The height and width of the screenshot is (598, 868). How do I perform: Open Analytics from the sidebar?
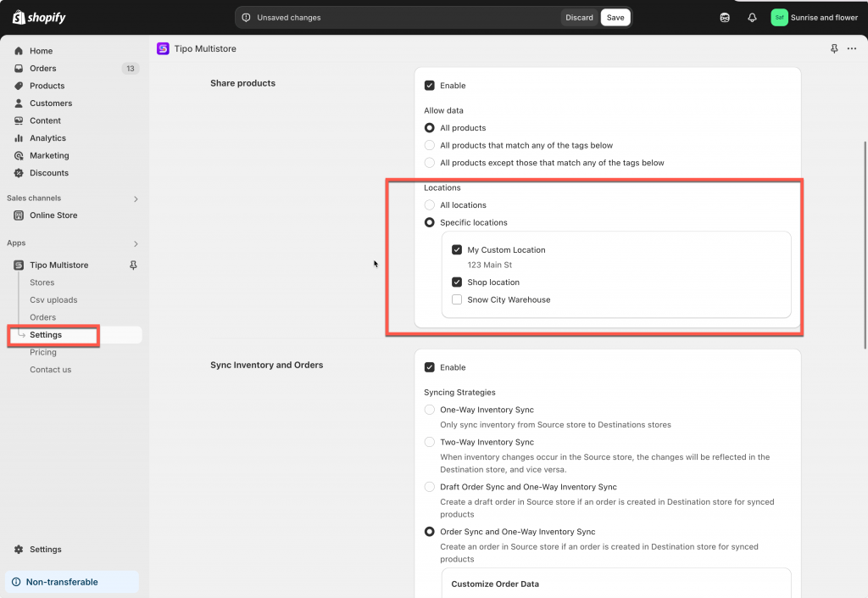47,138
